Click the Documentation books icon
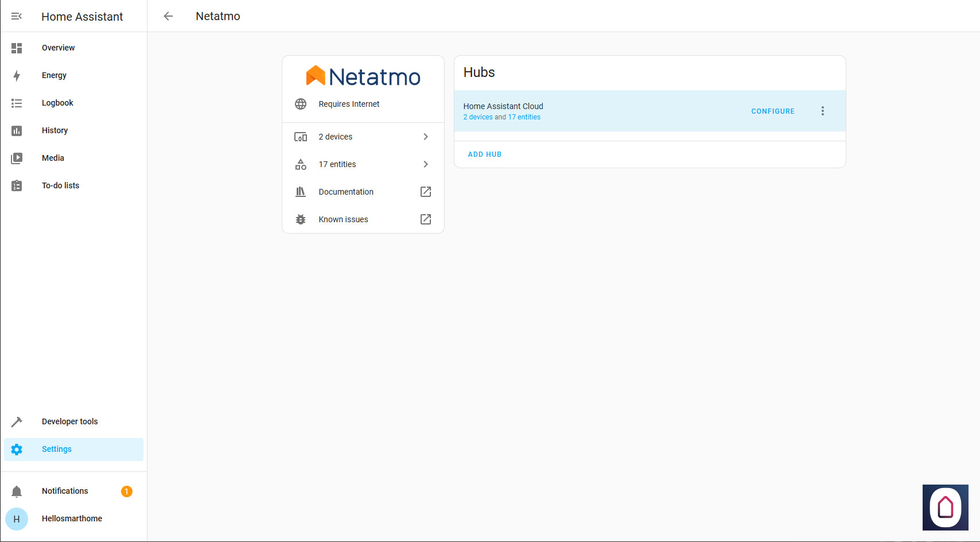 point(301,192)
